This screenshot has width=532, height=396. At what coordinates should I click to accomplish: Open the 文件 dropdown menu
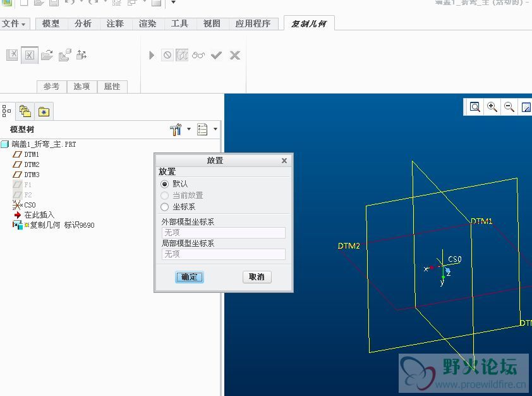pos(14,23)
